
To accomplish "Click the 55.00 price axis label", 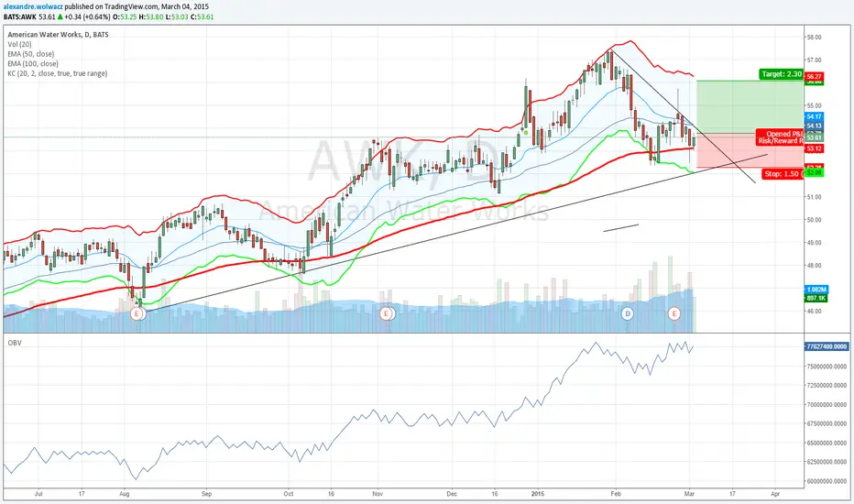I will coord(815,105).
